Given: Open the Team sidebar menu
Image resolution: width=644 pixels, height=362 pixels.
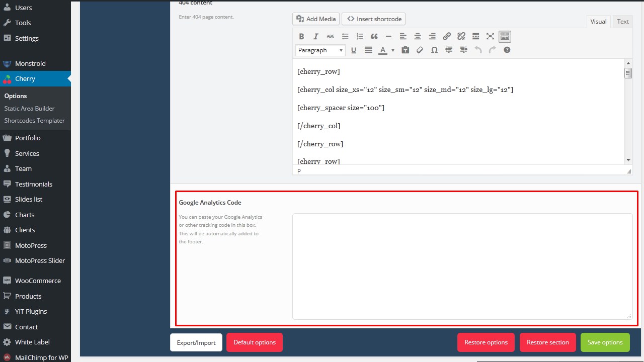Looking at the screenshot, I should coord(35,168).
